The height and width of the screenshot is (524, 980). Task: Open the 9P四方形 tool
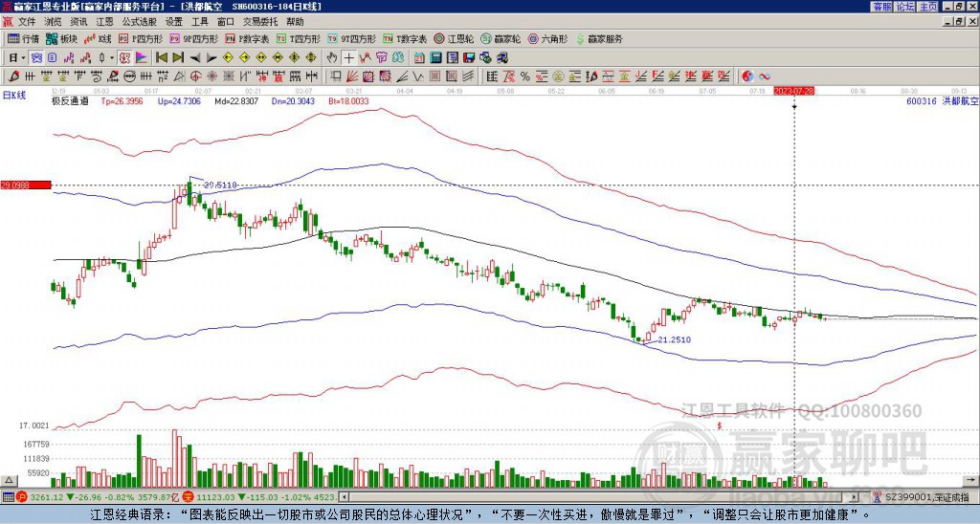193,38
